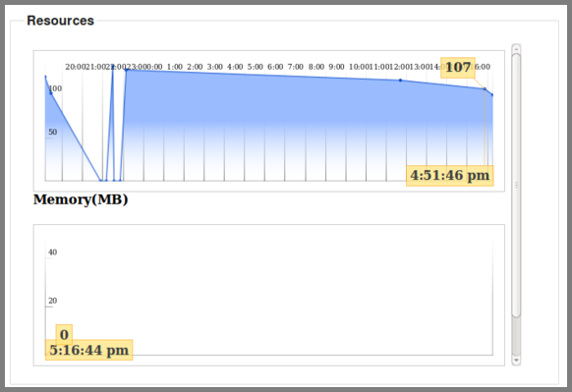Click the Memory(MB) chart heading
Image resolution: width=572 pixels, height=392 pixels.
click(x=81, y=199)
